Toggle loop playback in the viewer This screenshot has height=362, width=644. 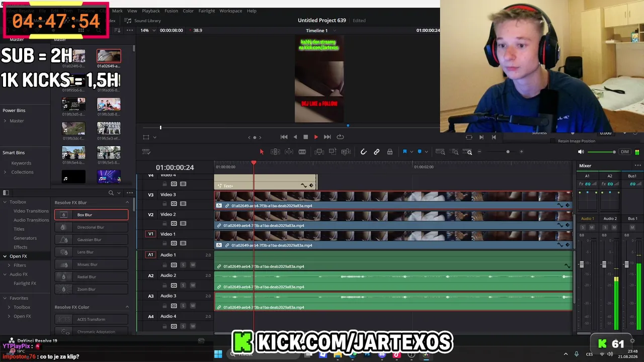click(x=340, y=137)
